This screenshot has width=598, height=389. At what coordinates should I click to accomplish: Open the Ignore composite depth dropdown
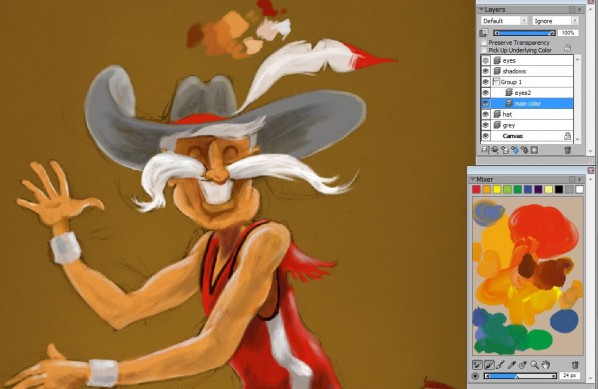pyautogui.click(x=555, y=21)
